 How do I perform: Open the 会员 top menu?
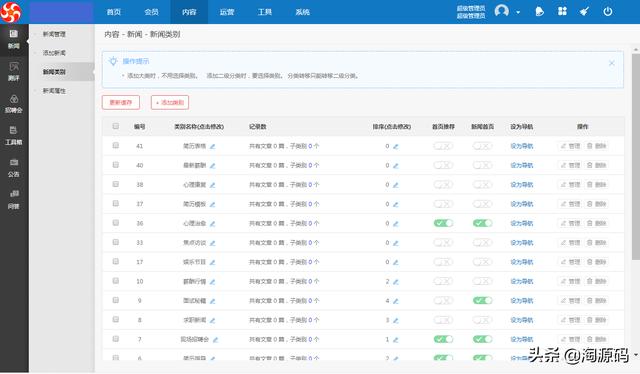(x=151, y=12)
